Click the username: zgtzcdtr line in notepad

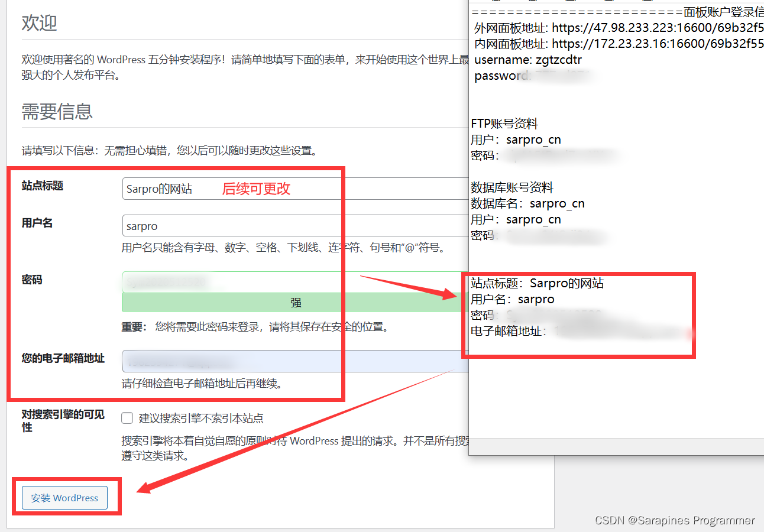click(x=528, y=60)
